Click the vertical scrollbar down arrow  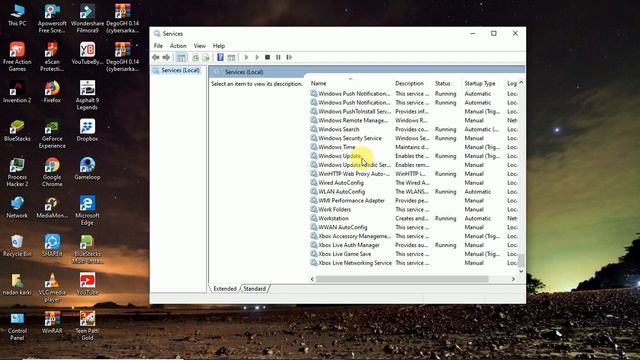tap(521, 271)
